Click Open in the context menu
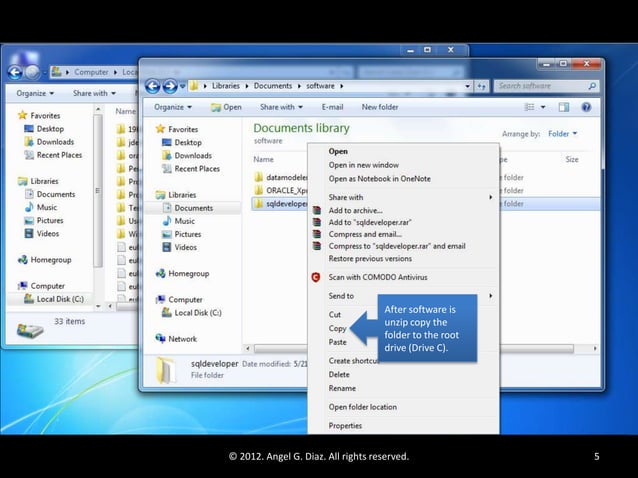The image size is (638, 478). tap(338, 151)
